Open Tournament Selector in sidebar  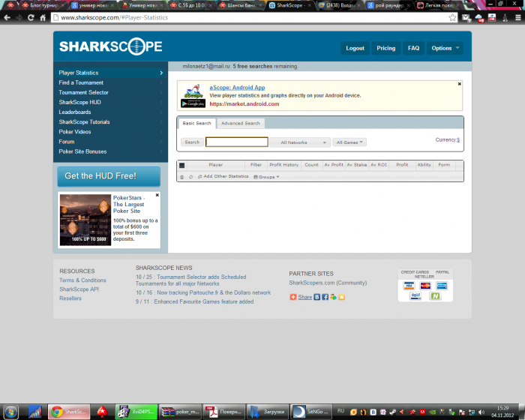[x=110, y=92]
